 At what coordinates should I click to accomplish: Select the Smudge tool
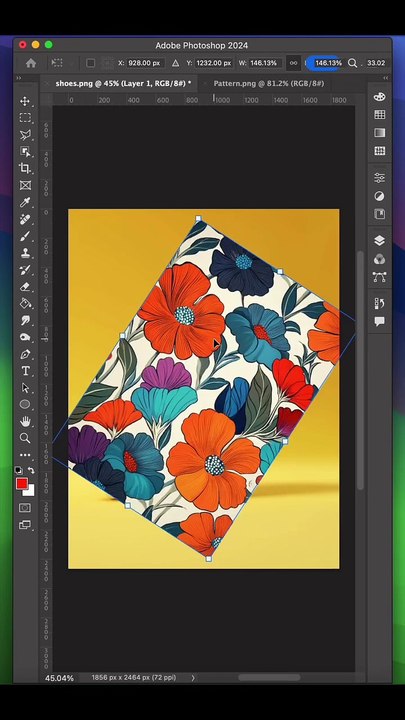25,321
